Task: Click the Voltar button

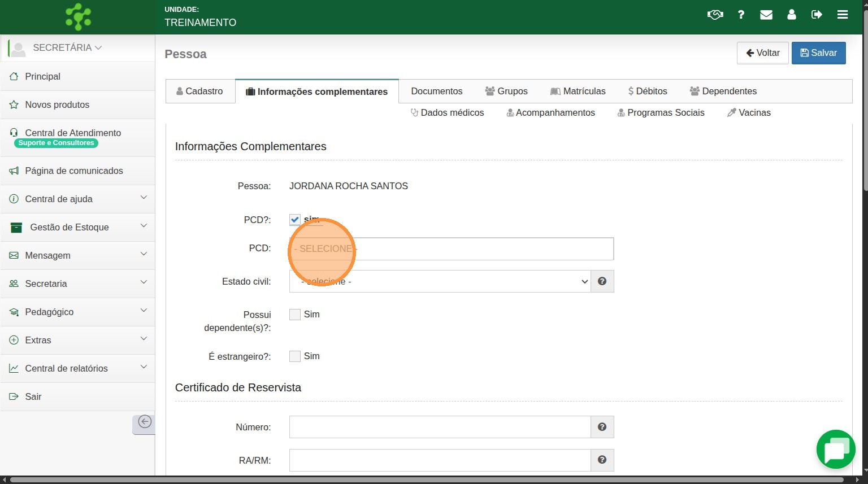Action: click(762, 53)
